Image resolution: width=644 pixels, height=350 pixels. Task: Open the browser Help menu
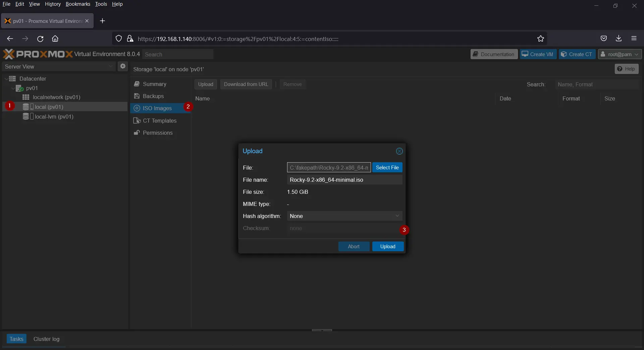coord(117,4)
